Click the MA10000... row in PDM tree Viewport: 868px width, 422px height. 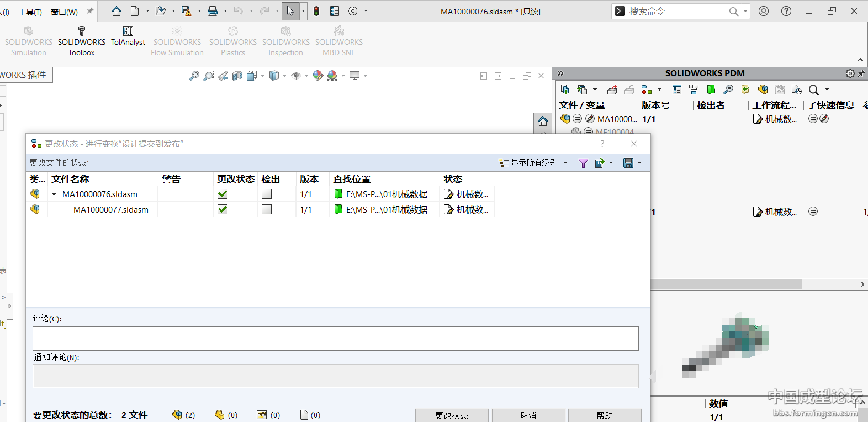(617, 119)
